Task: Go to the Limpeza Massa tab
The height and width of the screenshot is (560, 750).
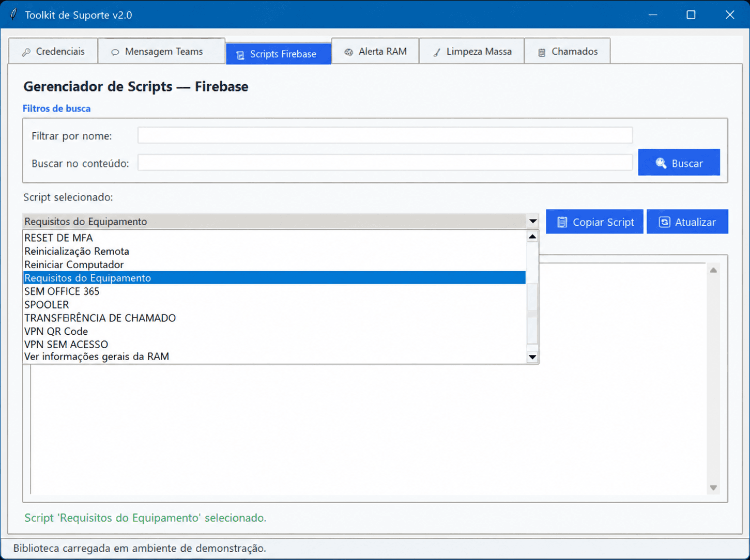Action: [472, 51]
